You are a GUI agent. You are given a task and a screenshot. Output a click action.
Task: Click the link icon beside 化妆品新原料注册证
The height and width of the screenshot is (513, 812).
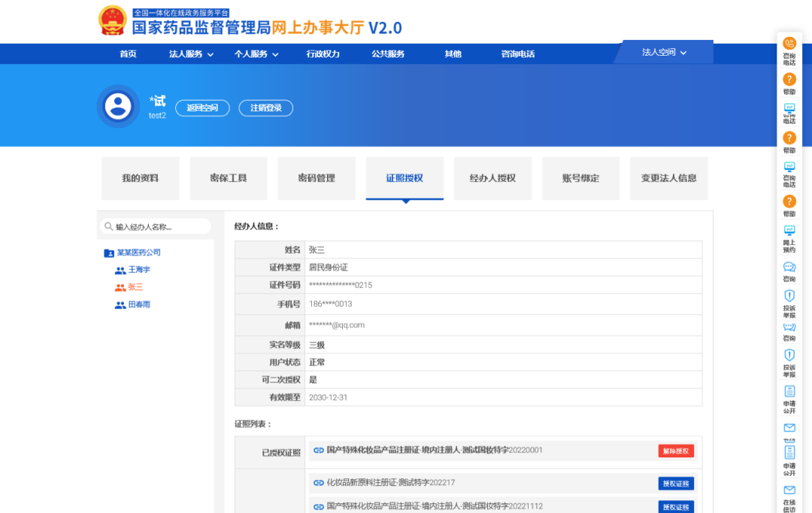319,483
